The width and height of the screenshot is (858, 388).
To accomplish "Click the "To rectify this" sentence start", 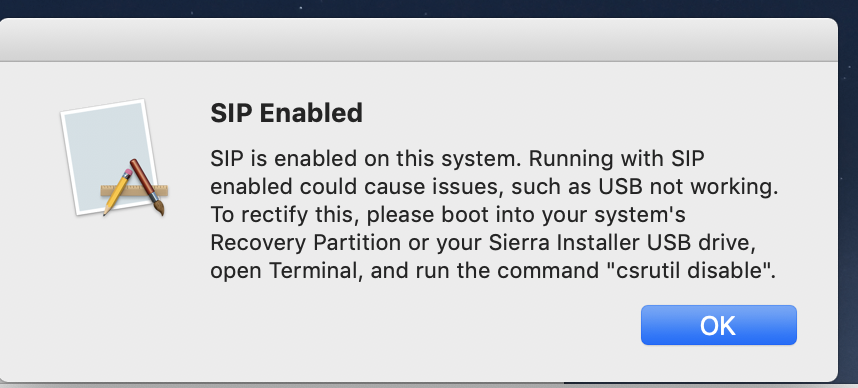I will [285, 216].
